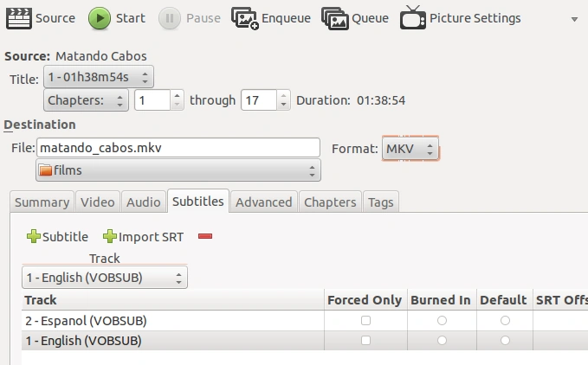The width and height of the screenshot is (588, 365).
Task: Expand the MKV Format dropdown
Action: [x=410, y=148]
